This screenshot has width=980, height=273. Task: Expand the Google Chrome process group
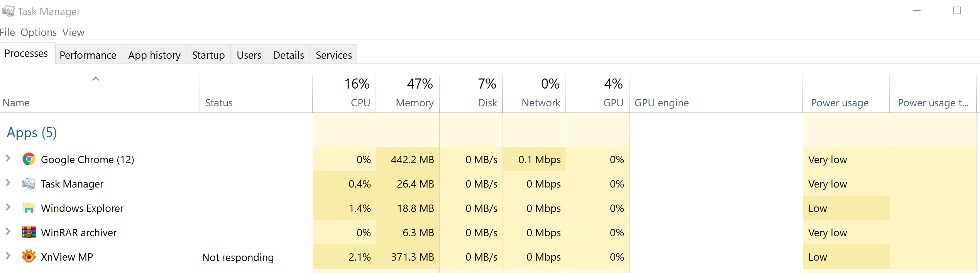(8, 158)
